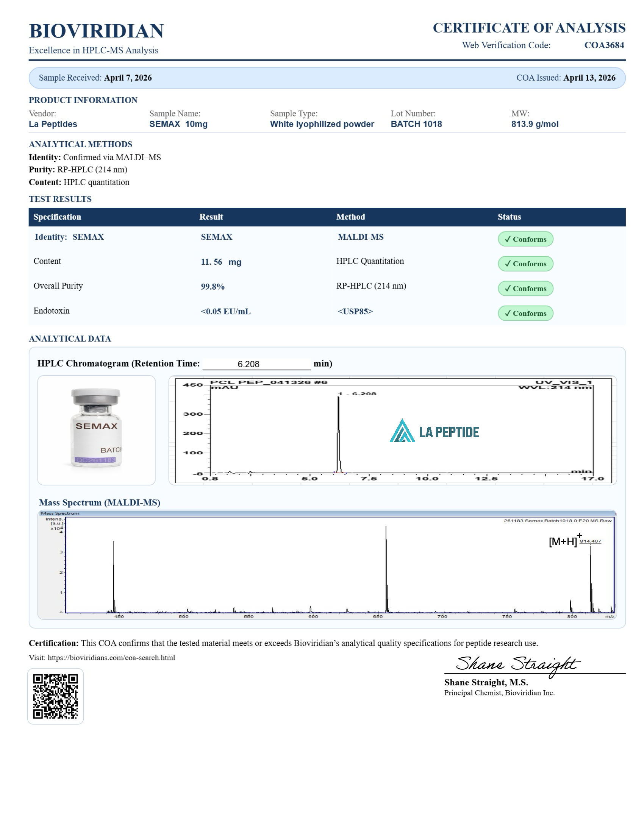The height and width of the screenshot is (833, 644).
Task: Click the retention time field showing 6.208
Action: [256, 364]
